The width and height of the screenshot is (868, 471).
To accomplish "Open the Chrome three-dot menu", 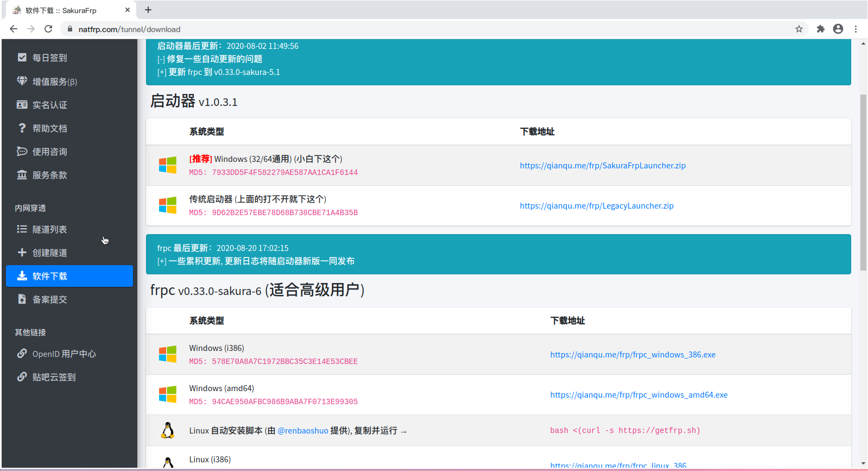I will (x=856, y=29).
